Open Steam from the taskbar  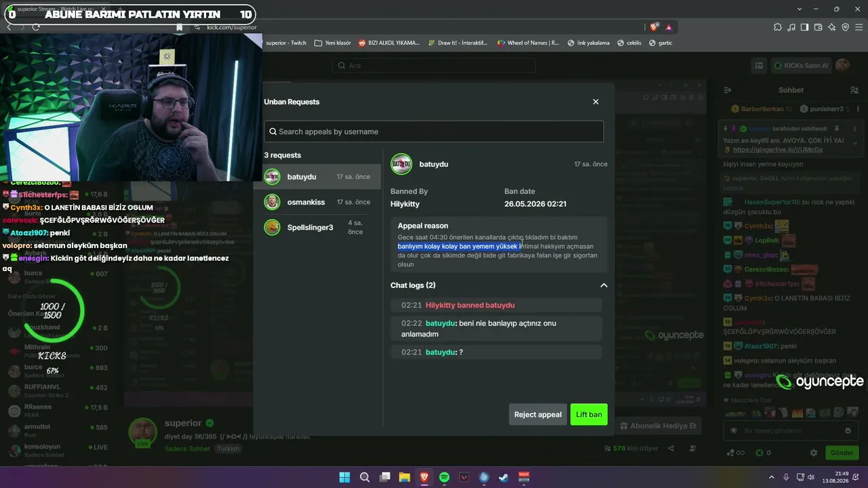pyautogui.click(x=504, y=477)
